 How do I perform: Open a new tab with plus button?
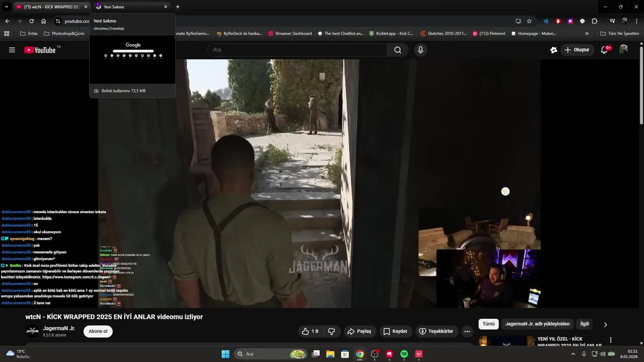coord(178,7)
